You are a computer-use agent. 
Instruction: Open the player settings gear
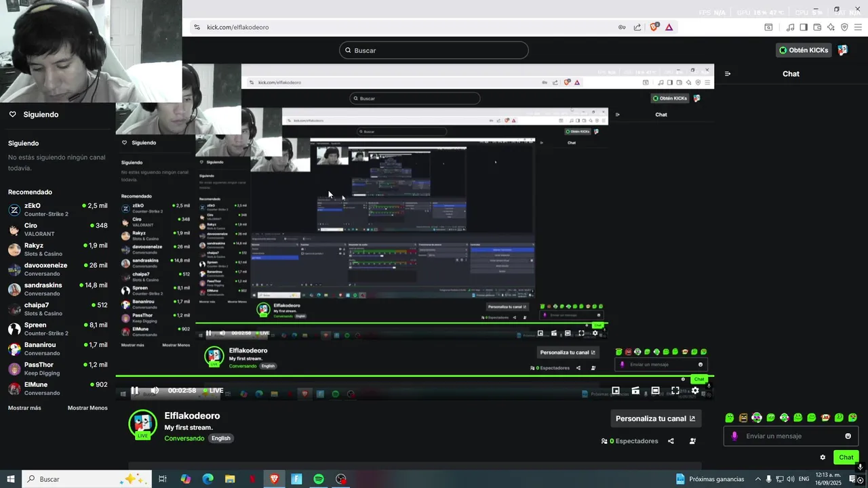[x=695, y=390]
